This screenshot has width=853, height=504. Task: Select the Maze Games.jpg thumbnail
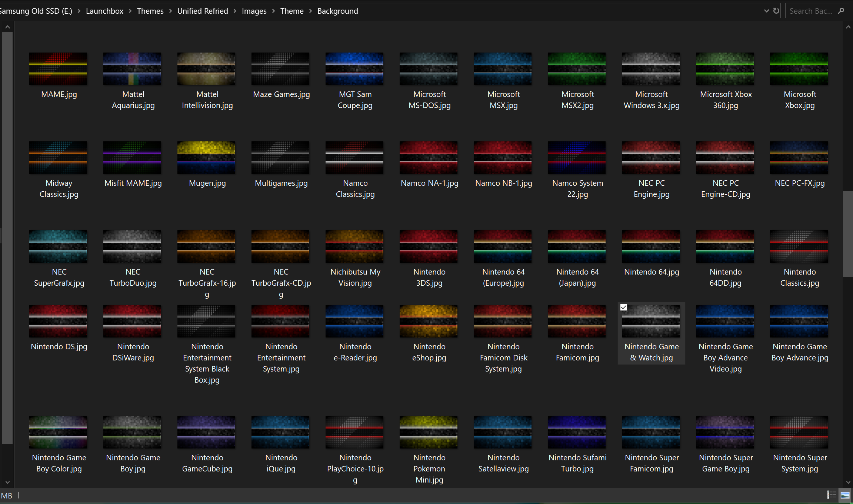[280, 69]
